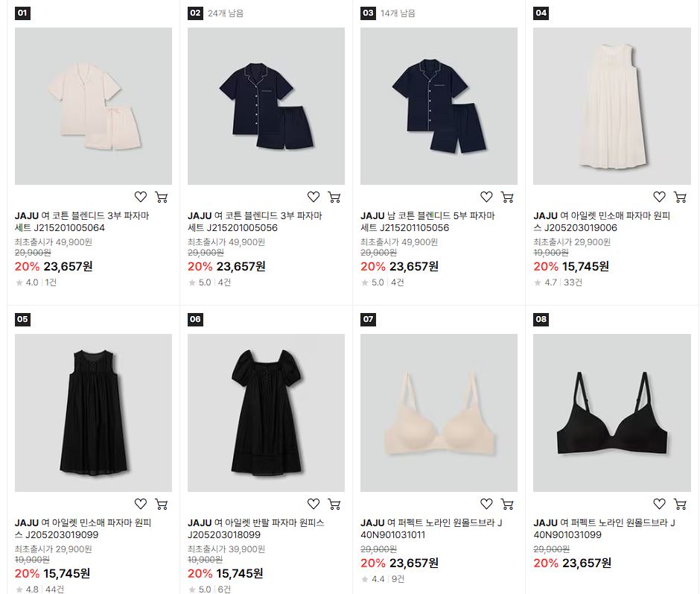This screenshot has width=700, height=594.
Task: Like the white sleeveless pajama dress 04
Action: 659,197
